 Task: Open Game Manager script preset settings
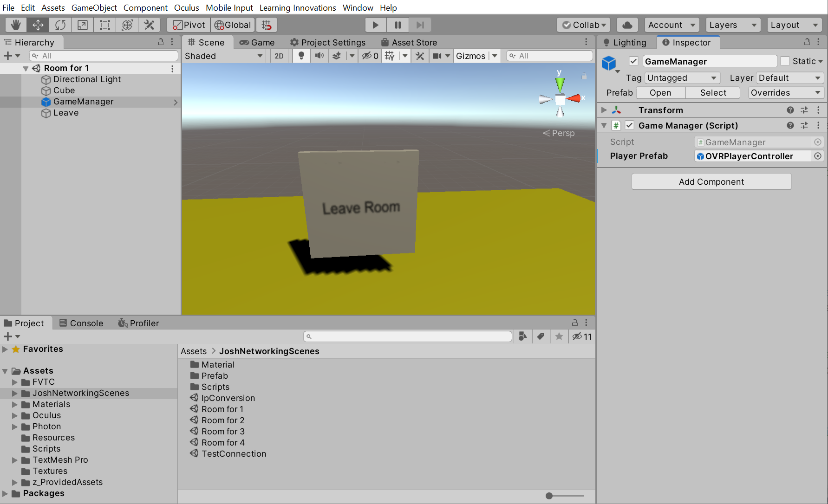[804, 125]
